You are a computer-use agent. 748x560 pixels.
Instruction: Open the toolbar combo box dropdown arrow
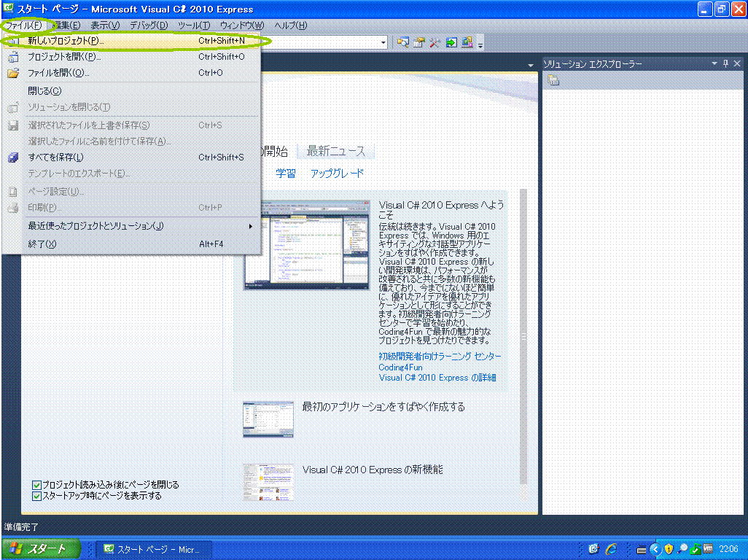point(383,43)
